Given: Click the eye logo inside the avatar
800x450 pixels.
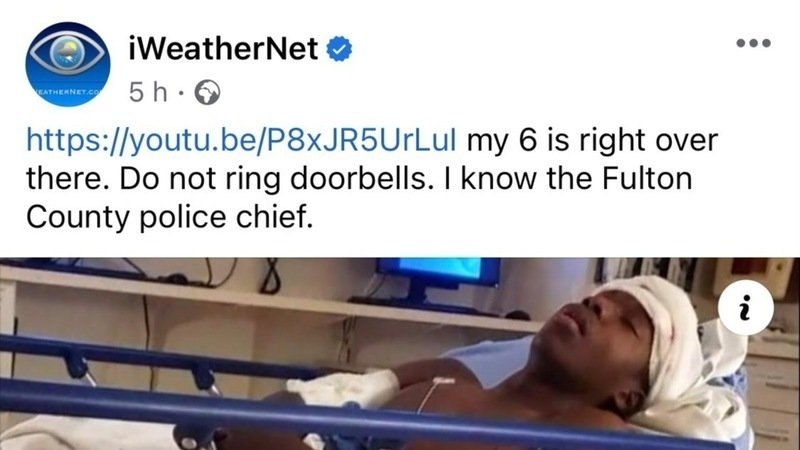Looking at the screenshot, I should point(68,54).
